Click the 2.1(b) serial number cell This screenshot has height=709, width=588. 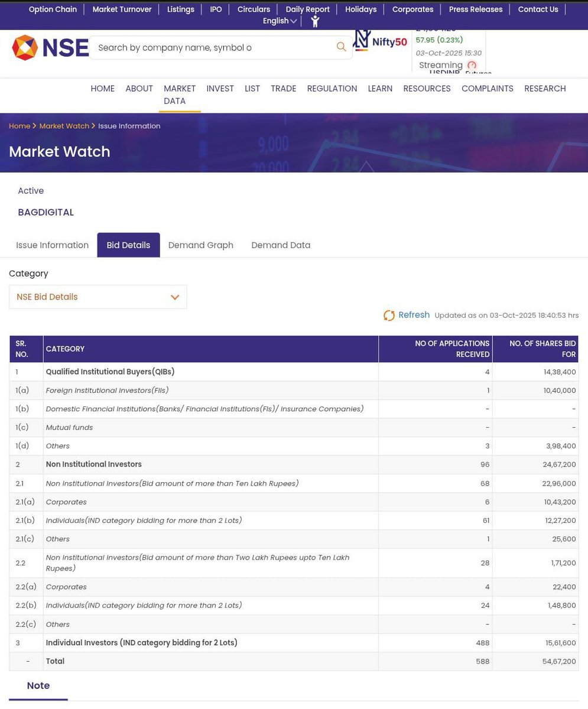(x=25, y=521)
